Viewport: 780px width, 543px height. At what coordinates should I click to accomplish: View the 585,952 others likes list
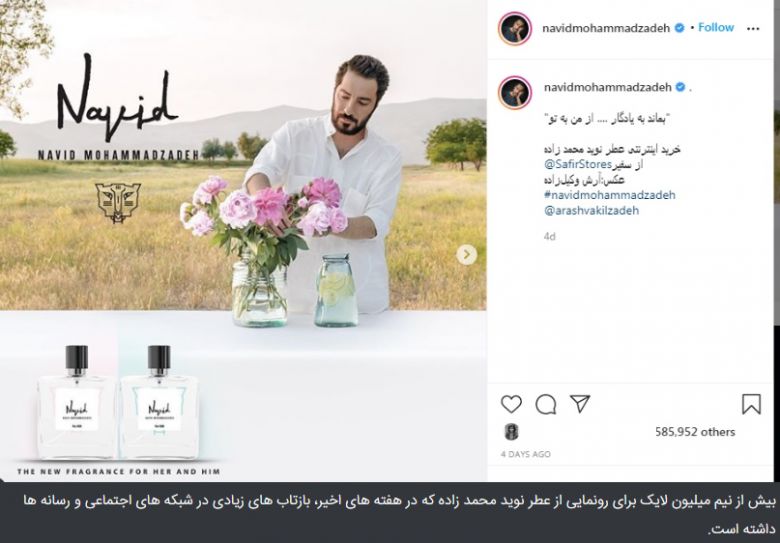click(695, 432)
